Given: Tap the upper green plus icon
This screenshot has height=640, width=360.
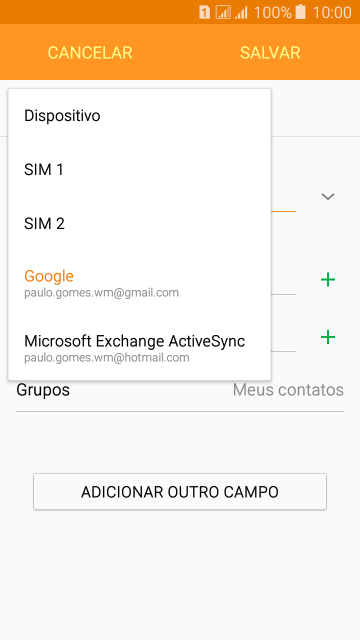Looking at the screenshot, I should coord(328,280).
